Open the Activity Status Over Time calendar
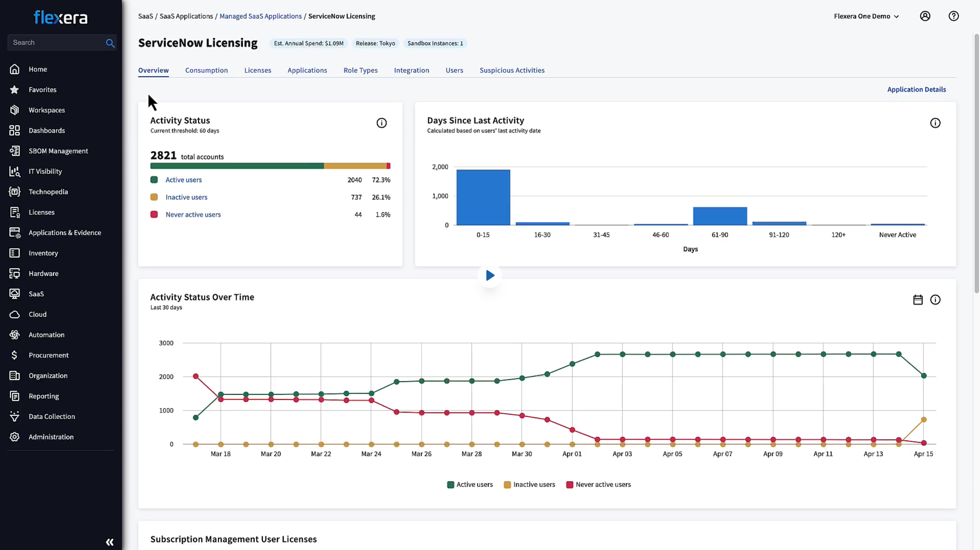 point(918,300)
